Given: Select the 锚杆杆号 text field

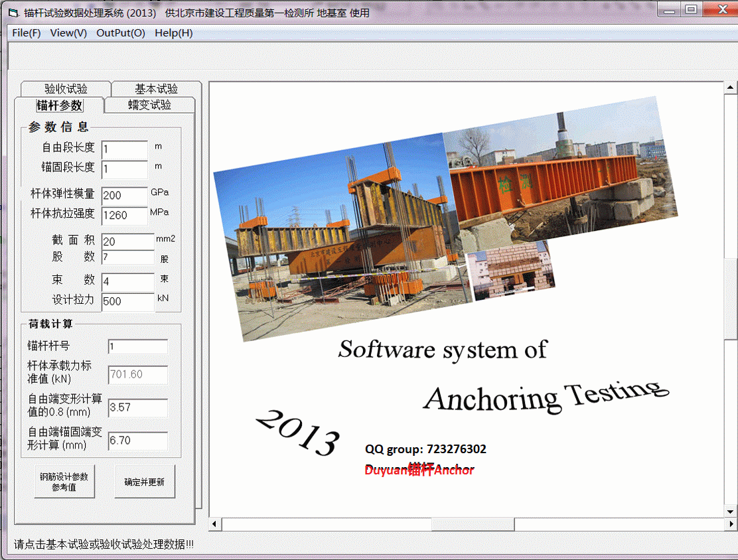Looking at the screenshot, I should coord(138,346).
